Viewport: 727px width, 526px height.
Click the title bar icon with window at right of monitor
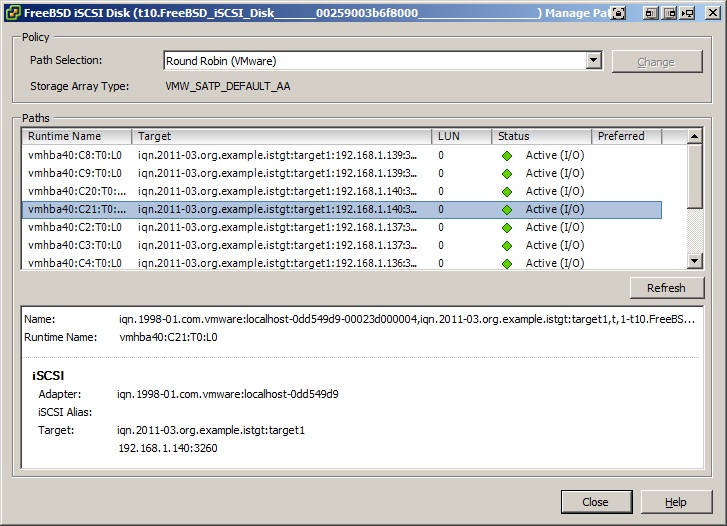click(670, 13)
